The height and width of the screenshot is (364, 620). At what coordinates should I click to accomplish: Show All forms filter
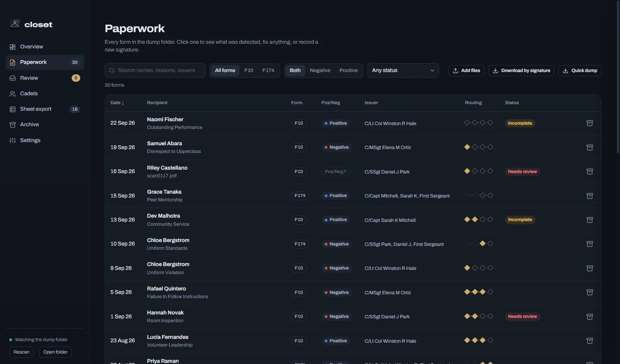[x=225, y=70]
